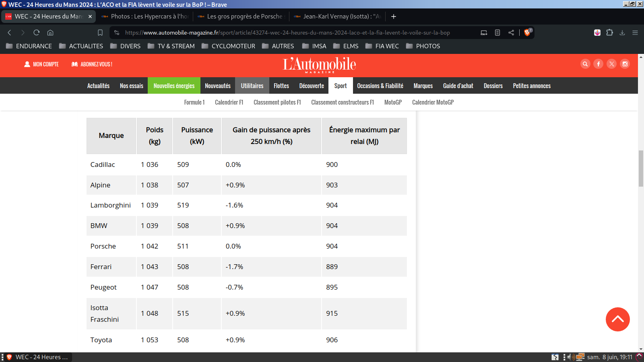Click the address bar URL field

pyautogui.click(x=287, y=33)
